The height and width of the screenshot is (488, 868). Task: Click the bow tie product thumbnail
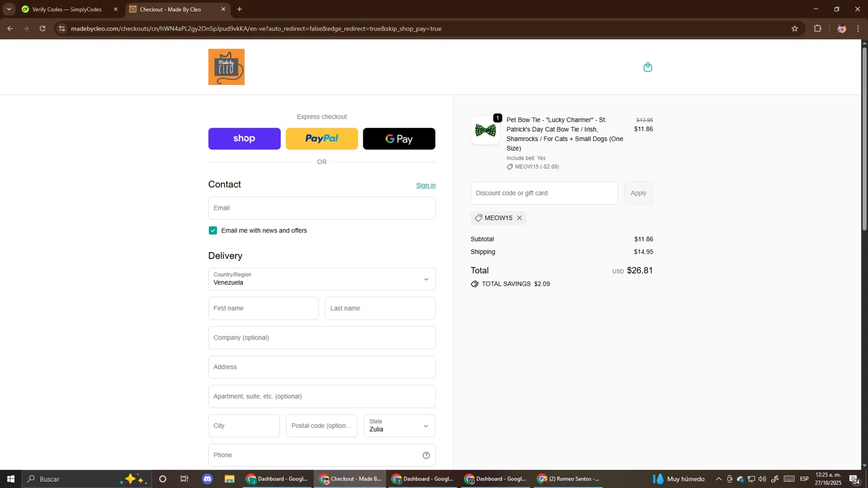pos(486,130)
